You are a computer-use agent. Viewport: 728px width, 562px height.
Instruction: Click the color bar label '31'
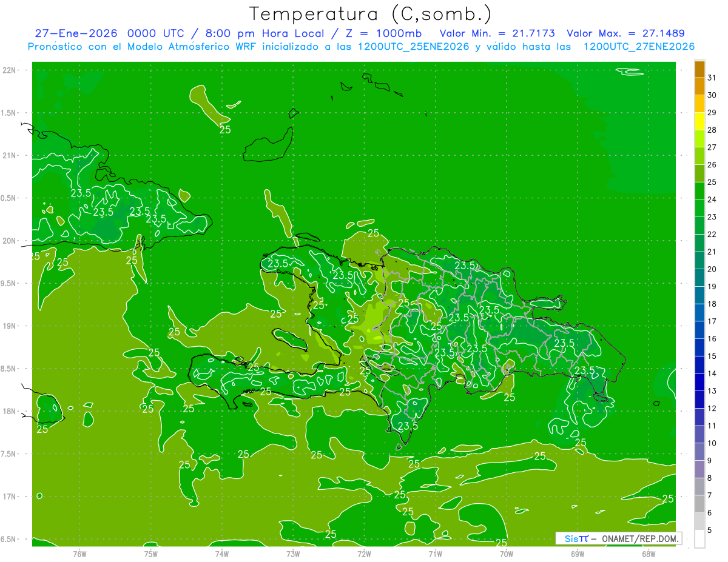point(712,78)
